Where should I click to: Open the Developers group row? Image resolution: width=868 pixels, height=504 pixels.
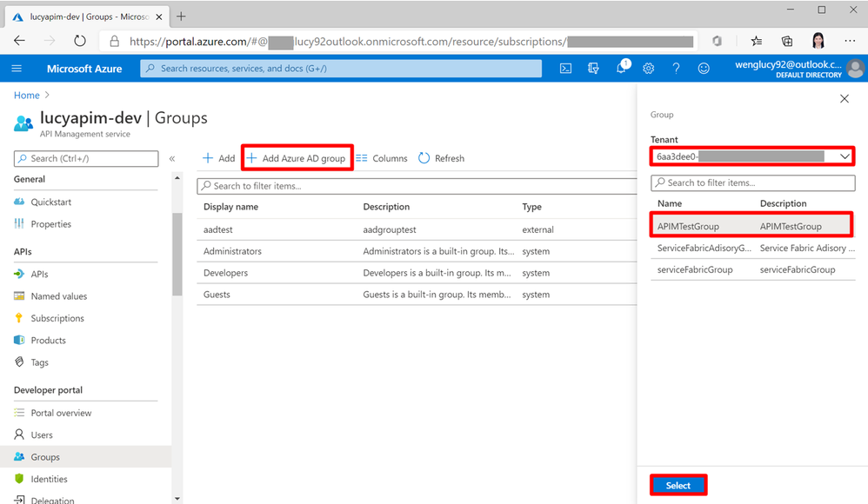click(x=417, y=273)
